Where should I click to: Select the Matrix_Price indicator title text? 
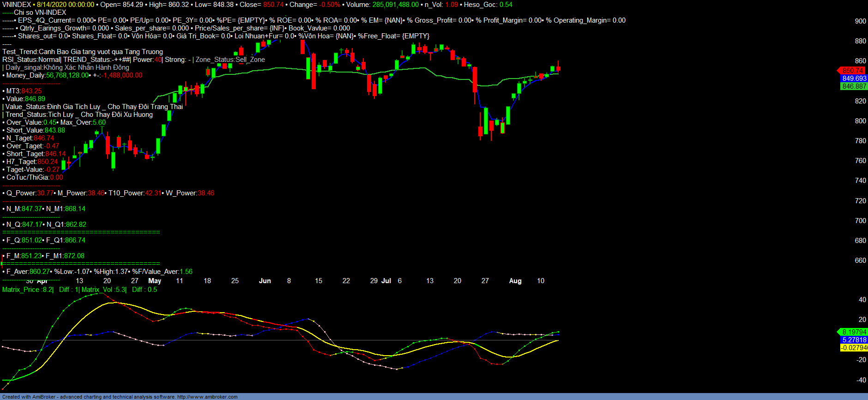[28, 290]
